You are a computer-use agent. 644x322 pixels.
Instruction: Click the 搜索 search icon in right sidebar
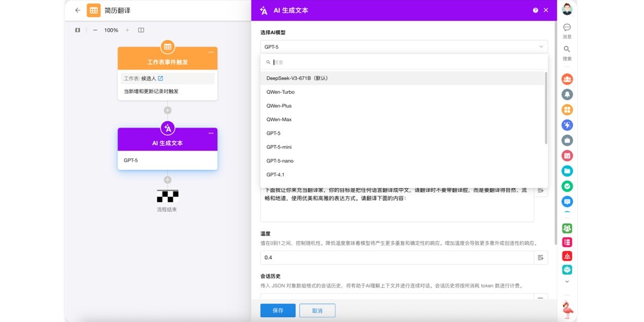[567, 48]
